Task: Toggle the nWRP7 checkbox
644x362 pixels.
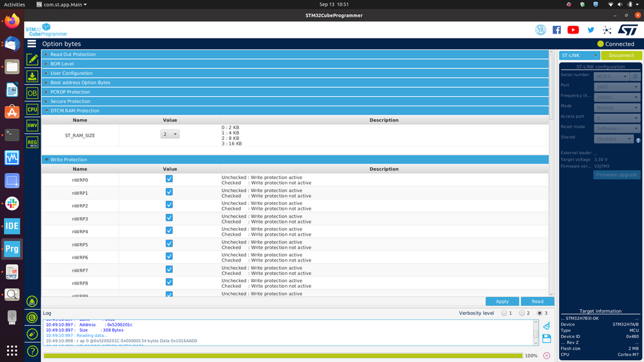Action: [169, 270]
